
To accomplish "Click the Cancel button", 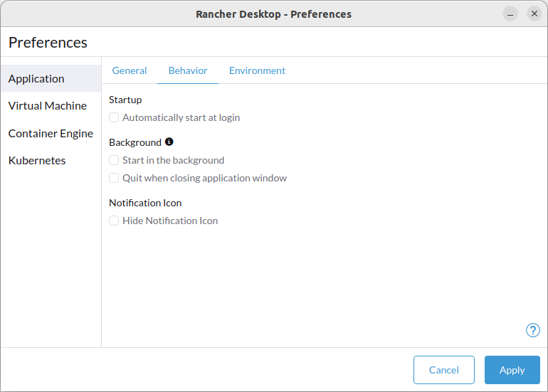I will (444, 370).
